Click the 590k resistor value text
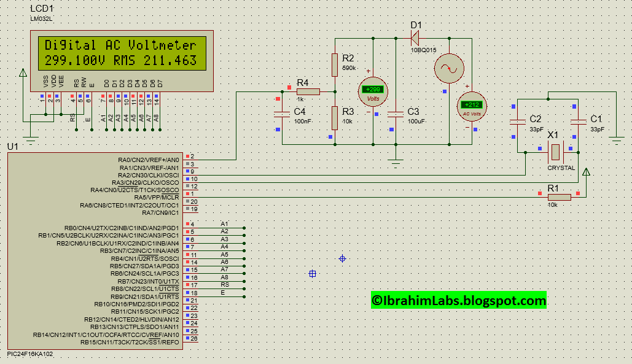 tap(349, 68)
